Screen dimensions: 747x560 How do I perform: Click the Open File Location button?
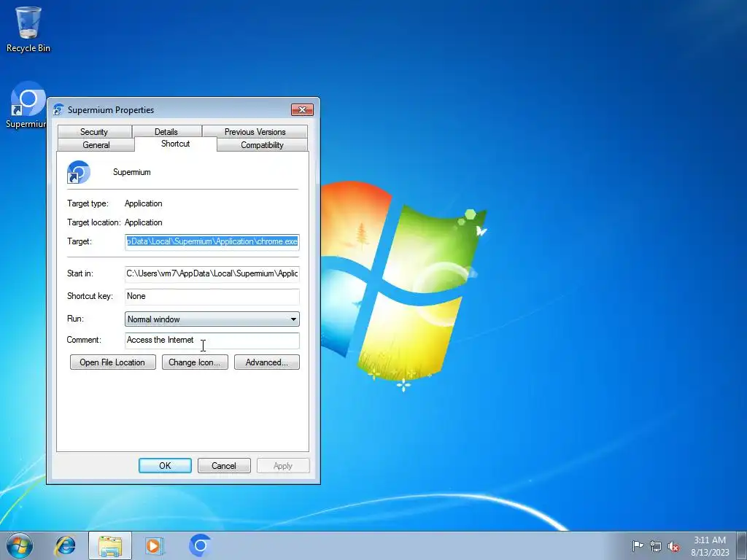[x=113, y=362]
